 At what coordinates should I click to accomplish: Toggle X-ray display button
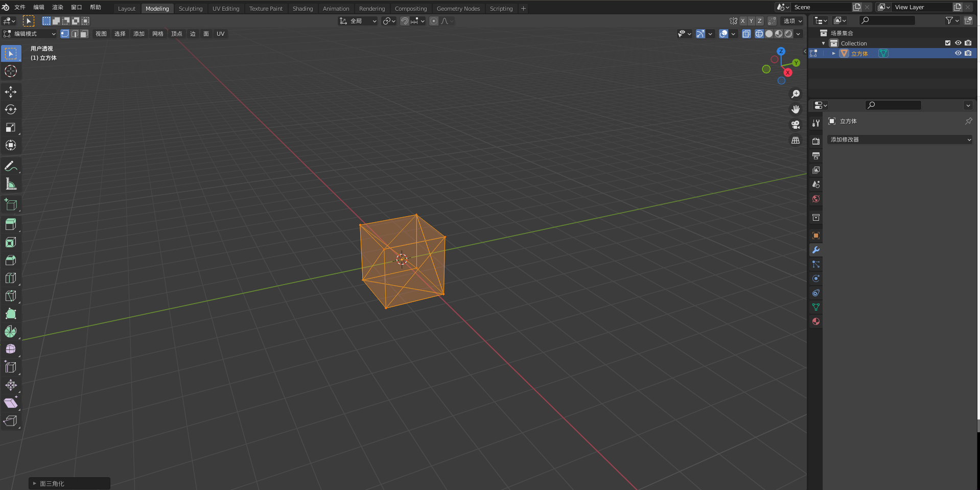tap(746, 34)
